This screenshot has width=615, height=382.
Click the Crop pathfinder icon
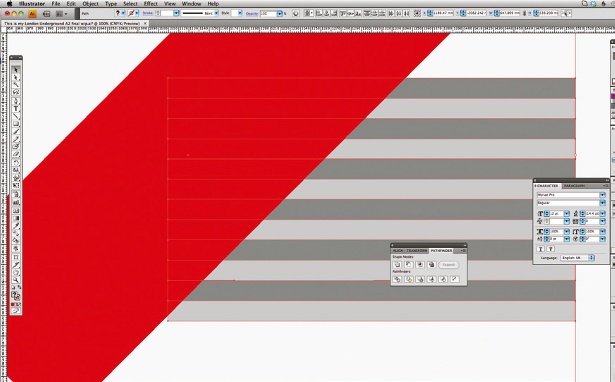tap(431, 279)
